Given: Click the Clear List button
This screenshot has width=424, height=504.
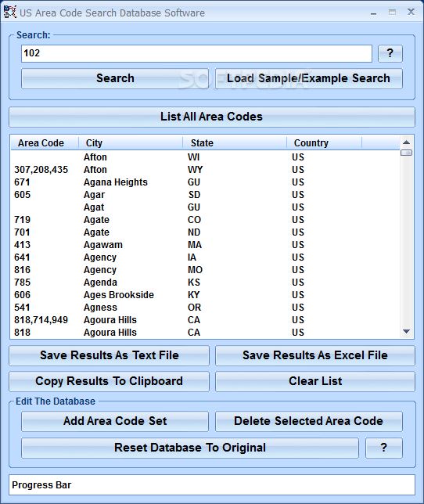Looking at the screenshot, I should click(x=315, y=382).
